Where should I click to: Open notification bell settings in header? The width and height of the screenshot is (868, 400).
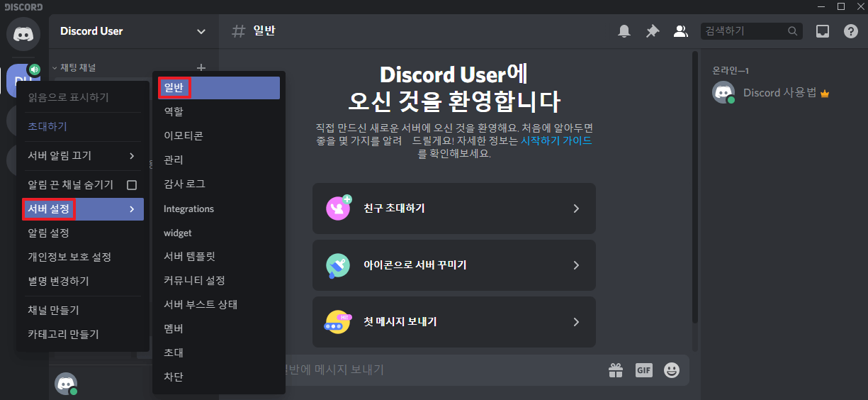[x=624, y=31]
